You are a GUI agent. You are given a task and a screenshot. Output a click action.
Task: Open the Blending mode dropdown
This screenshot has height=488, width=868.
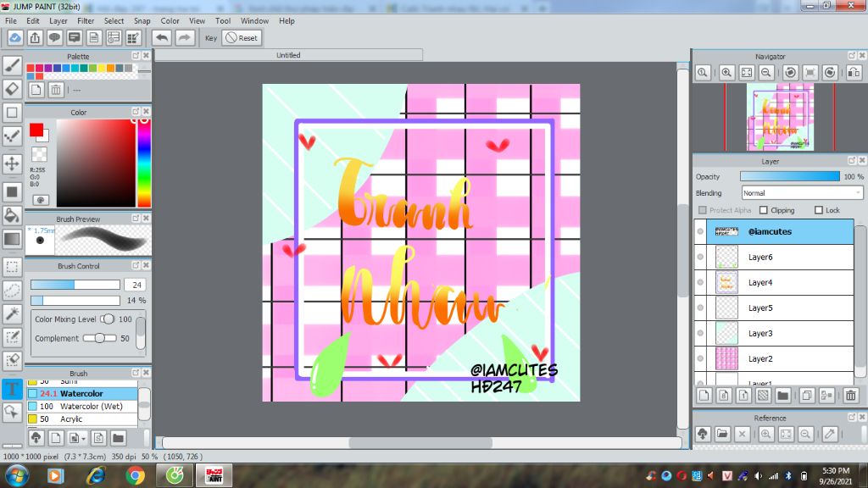[x=802, y=192]
